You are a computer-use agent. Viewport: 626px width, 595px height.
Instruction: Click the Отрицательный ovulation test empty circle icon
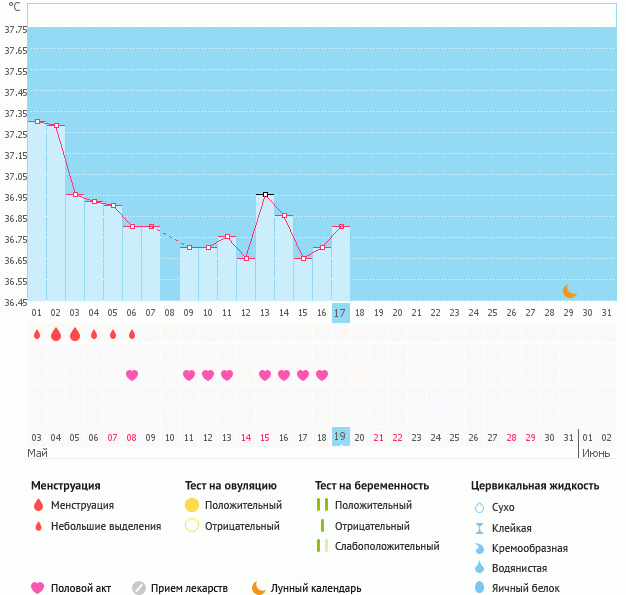pyautogui.click(x=192, y=526)
